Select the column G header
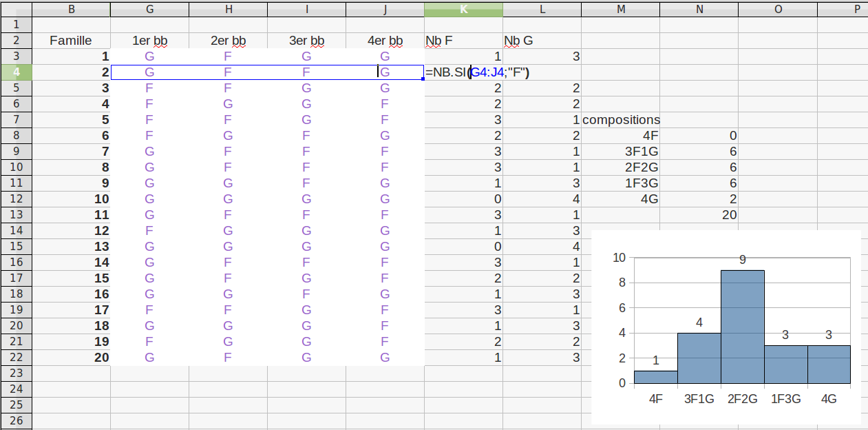Screen dimensions: 868x430 pyautogui.click(x=149, y=8)
